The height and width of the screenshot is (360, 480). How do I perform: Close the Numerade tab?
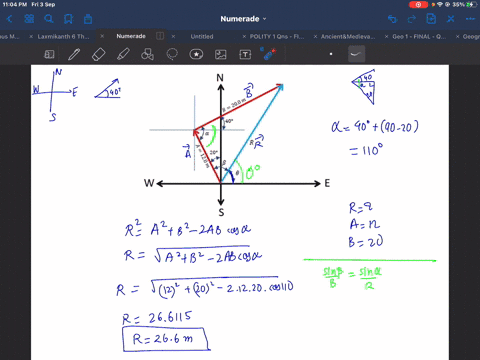pos(102,36)
